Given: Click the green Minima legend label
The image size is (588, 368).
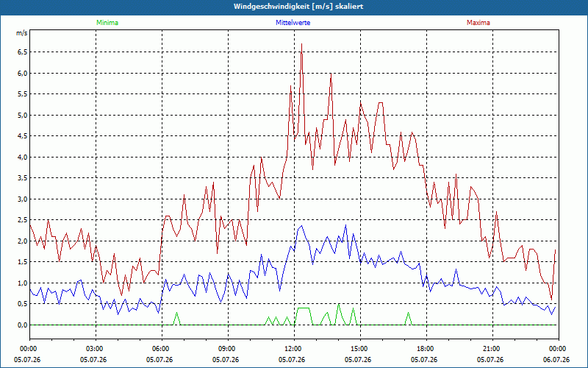Looking at the screenshot, I should (x=107, y=23).
